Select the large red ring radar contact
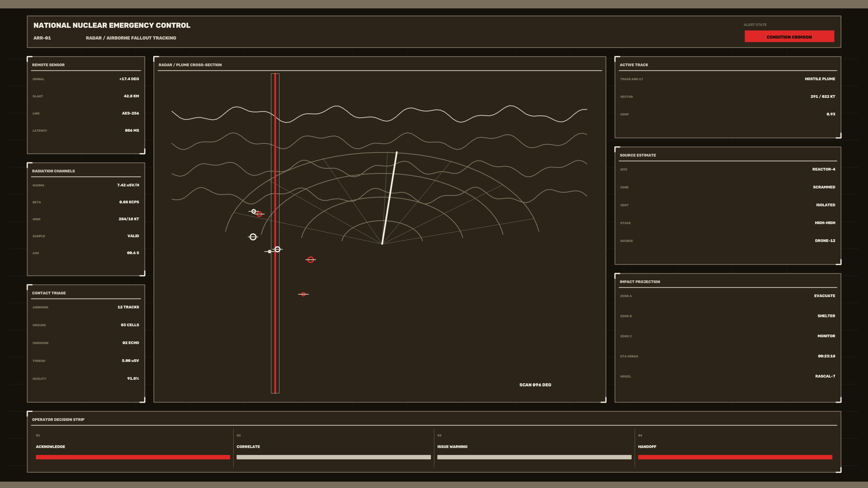 (311, 260)
